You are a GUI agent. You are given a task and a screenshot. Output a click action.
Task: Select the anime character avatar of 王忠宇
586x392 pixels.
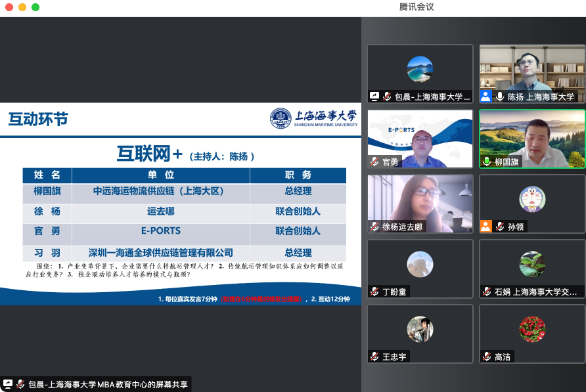pyautogui.click(x=420, y=329)
